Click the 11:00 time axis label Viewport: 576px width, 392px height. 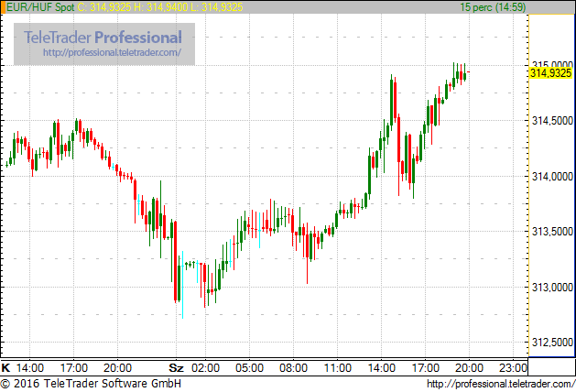337,368
